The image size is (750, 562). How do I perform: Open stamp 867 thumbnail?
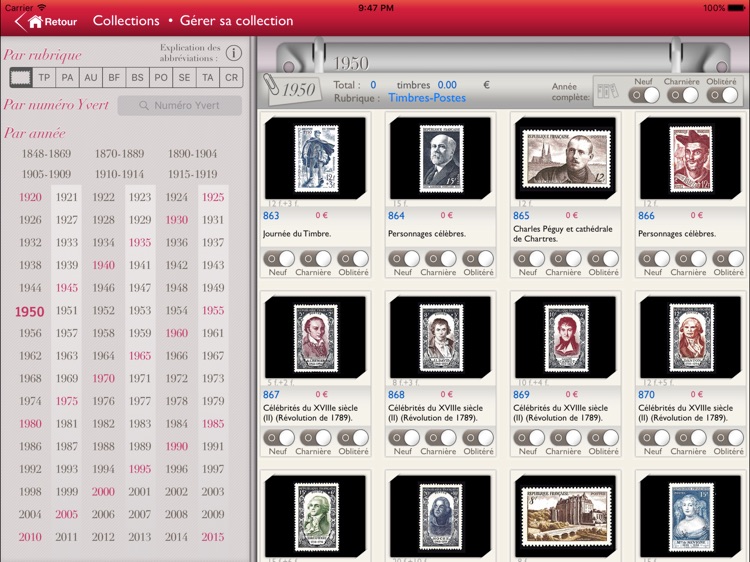coord(315,337)
